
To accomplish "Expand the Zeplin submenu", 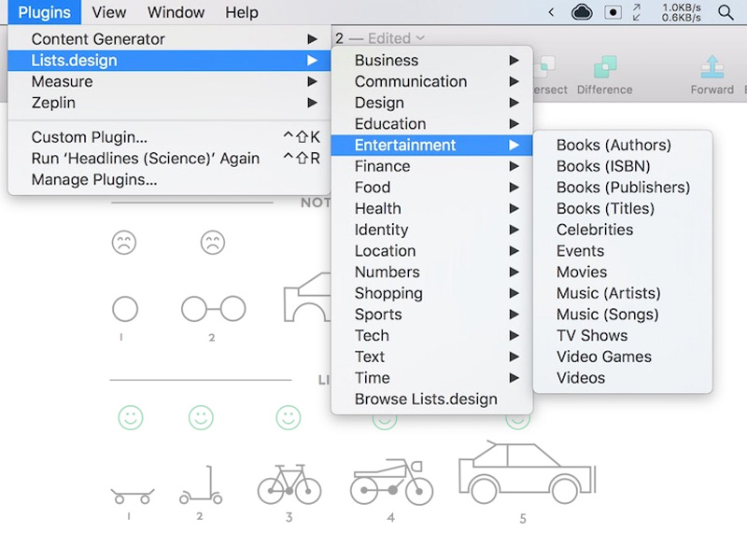I will [x=169, y=103].
